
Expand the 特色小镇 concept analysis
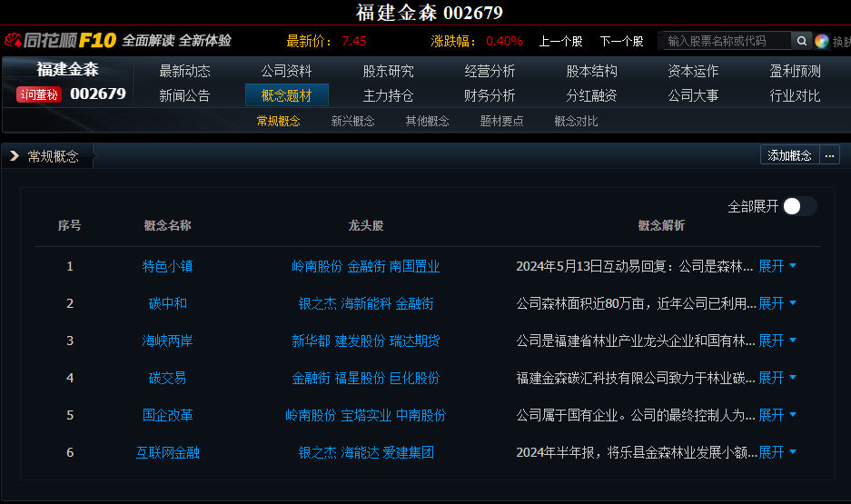point(777,266)
